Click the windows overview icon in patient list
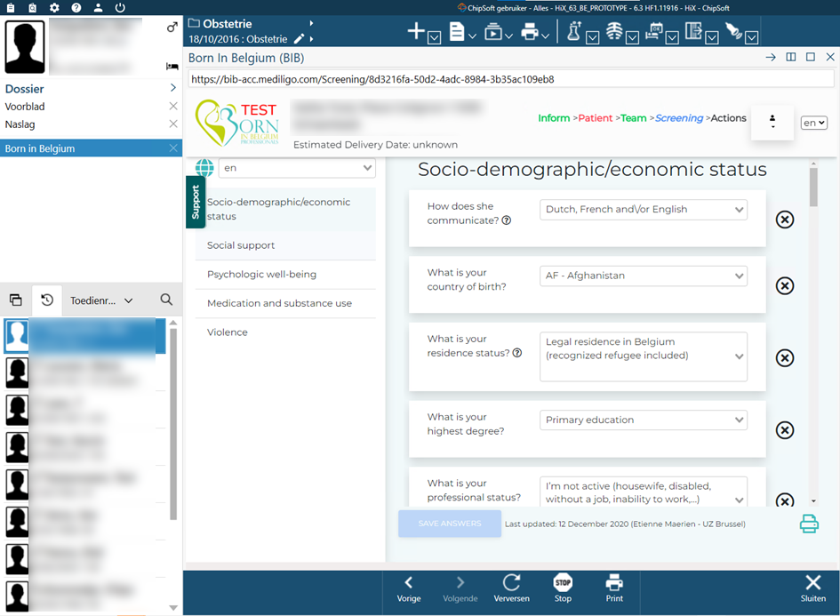This screenshot has width=840, height=616. 16,300
